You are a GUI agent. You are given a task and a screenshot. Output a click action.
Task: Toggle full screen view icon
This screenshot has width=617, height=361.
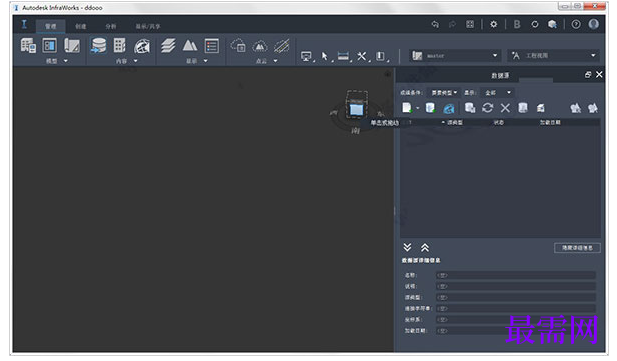[x=470, y=24]
